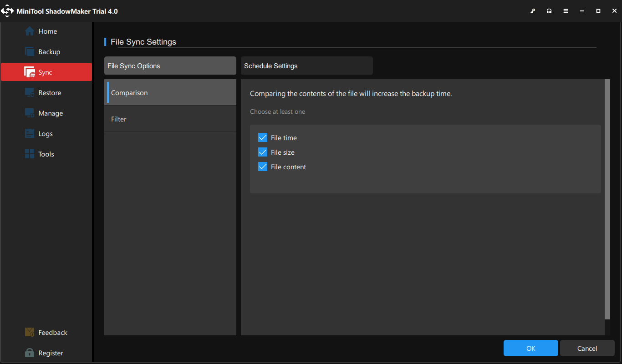Image resolution: width=622 pixels, height=364 pixels.
Task: Open the Tools page label
Action: point(46,154)
